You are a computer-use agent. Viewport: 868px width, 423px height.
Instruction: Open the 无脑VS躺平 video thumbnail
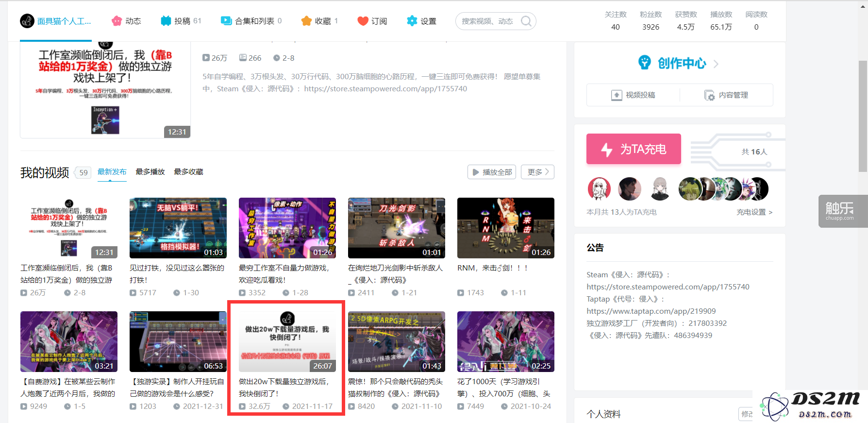click(178, 228)
